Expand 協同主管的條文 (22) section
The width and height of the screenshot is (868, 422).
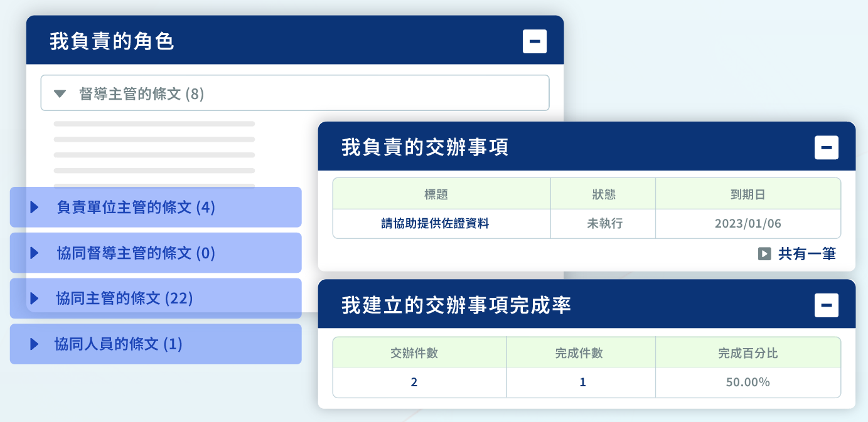point(156,298)
